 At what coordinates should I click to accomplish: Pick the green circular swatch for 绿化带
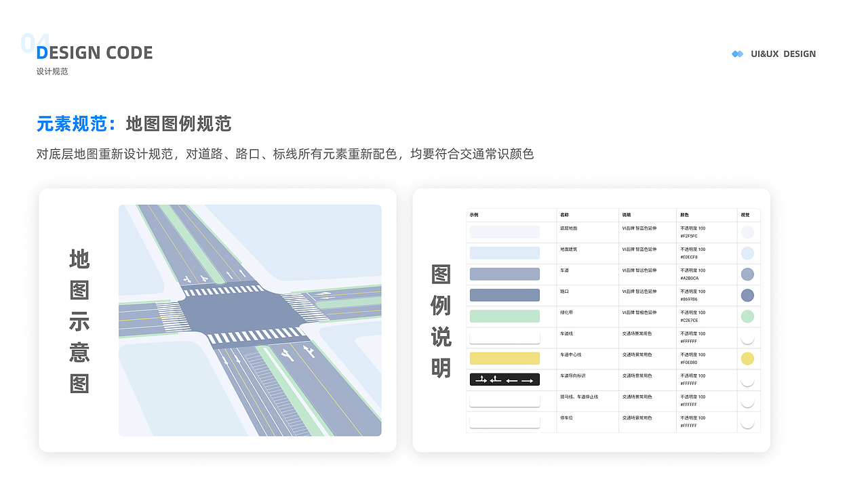[747, 317]
